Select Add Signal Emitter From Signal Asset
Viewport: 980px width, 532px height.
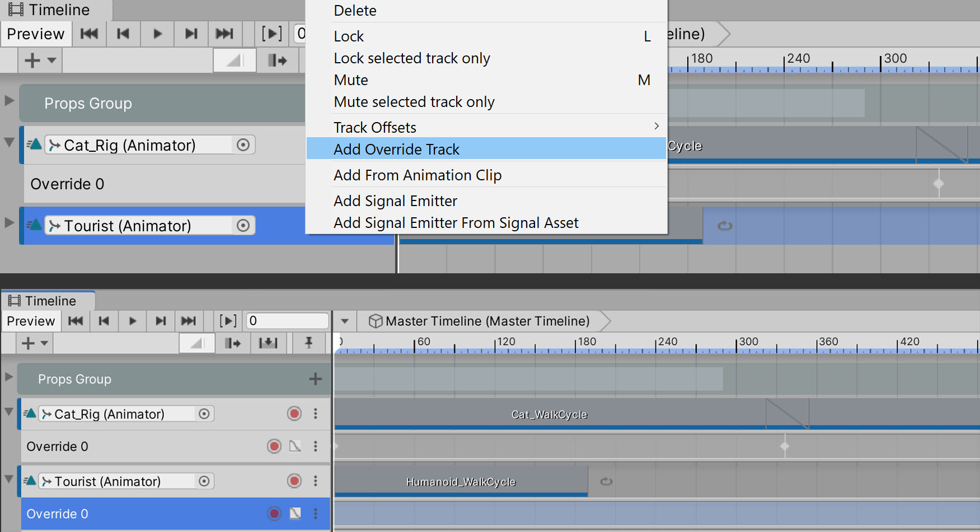486,223
